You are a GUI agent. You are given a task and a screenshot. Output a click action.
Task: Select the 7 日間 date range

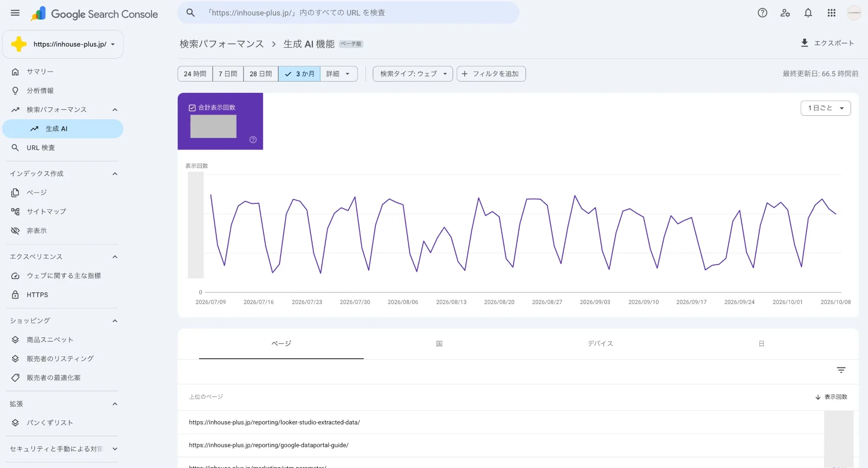[228, 74]
